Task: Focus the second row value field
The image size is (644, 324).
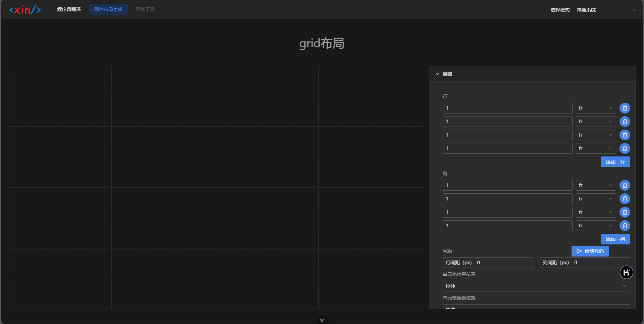Action: (507, 122)
